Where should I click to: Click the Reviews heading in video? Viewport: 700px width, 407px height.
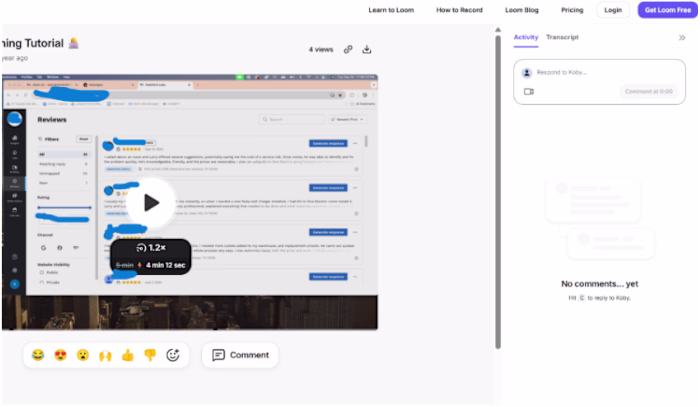point(52,120)
